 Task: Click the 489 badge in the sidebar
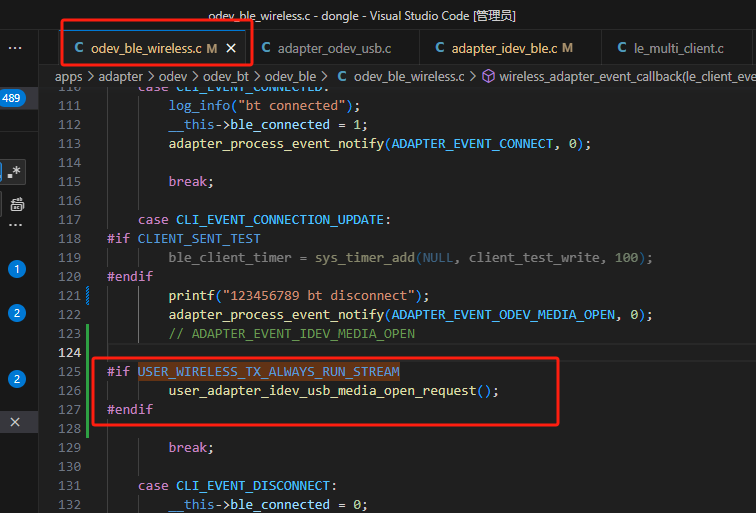click(11, 98)
